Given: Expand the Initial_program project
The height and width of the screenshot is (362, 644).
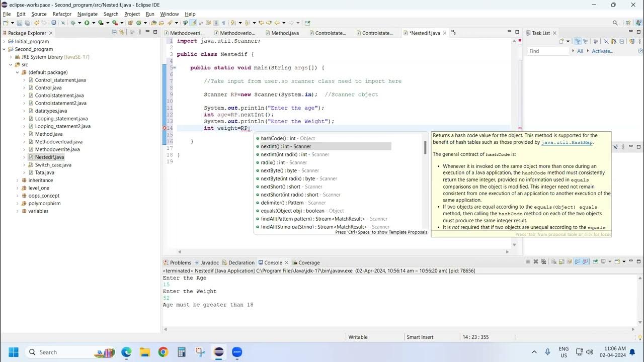Looking at the screenshot, I should point(4,42).
